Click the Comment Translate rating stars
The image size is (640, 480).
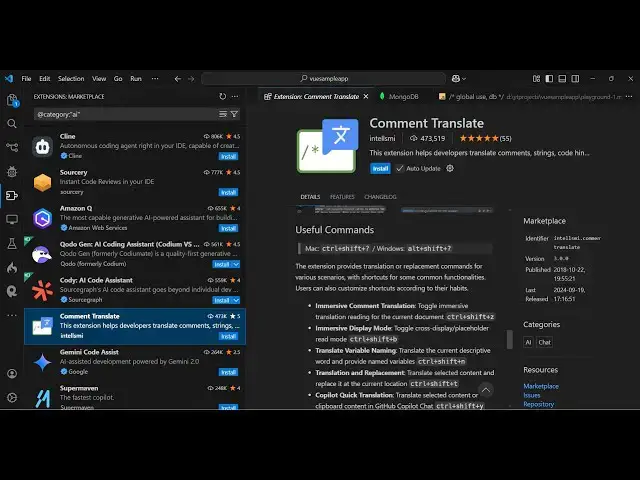pyautogui.click(x=479, y=138)
